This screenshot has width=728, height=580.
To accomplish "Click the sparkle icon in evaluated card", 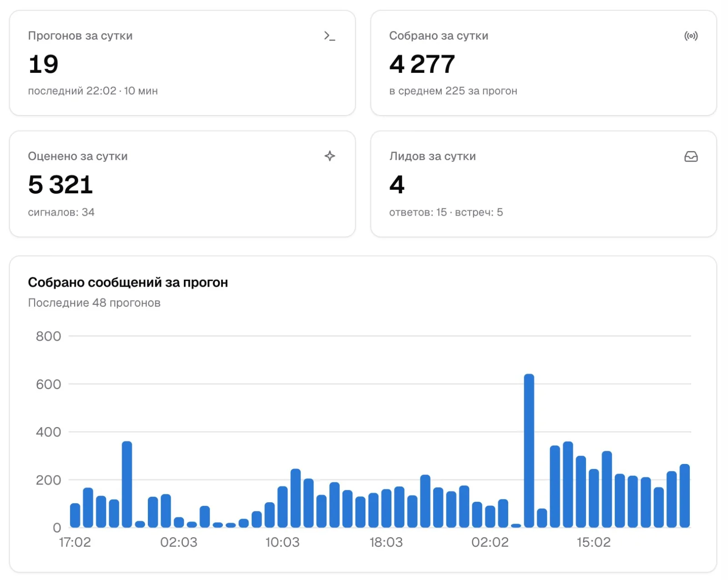I will pos(329,156).
